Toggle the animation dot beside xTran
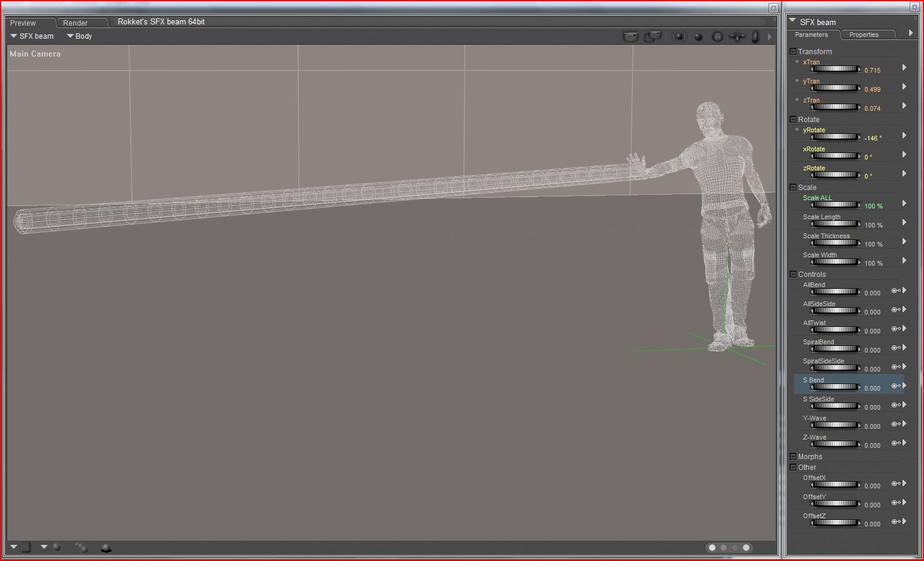The height and width of the screenshot is (561, 924). 797,62
